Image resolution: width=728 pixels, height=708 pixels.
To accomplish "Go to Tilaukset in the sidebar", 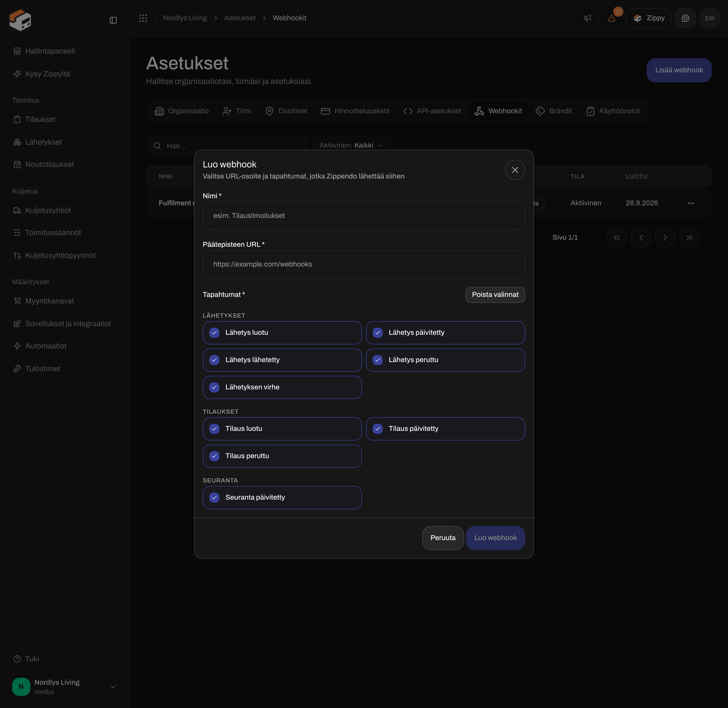I will pos(65,119).
